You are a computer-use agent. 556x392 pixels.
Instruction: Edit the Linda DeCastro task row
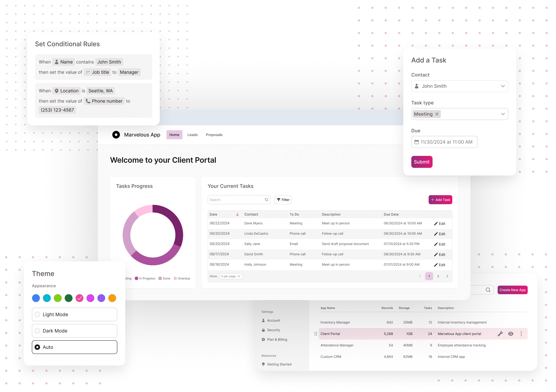pyautogui.click(x=440, y=234)
